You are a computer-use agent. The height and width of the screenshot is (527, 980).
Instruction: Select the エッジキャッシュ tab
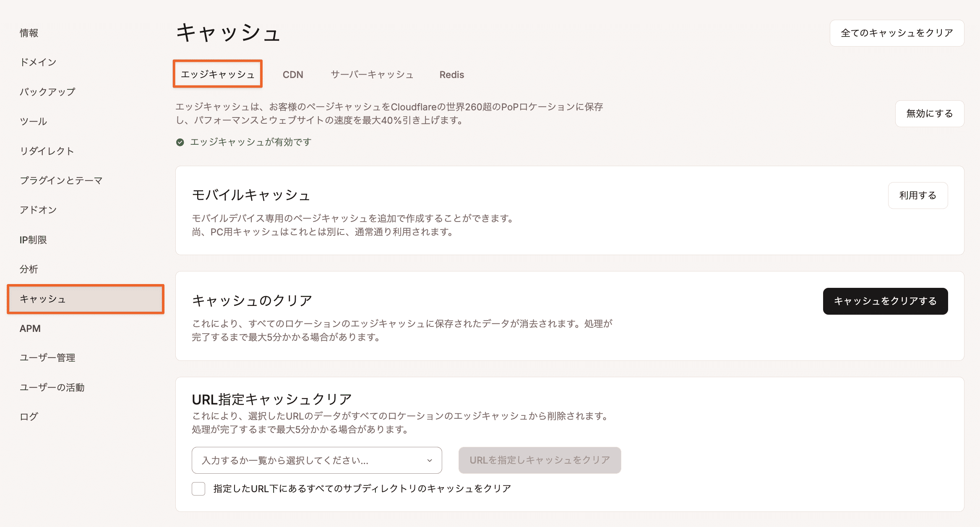pos(217,73)
